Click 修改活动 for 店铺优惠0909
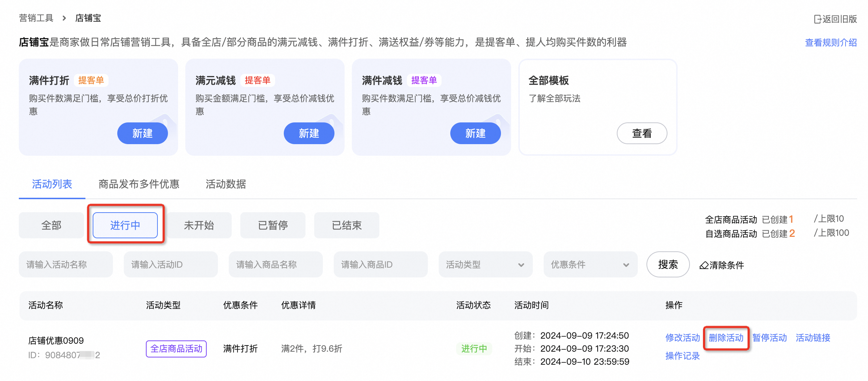 pos(683,338)
